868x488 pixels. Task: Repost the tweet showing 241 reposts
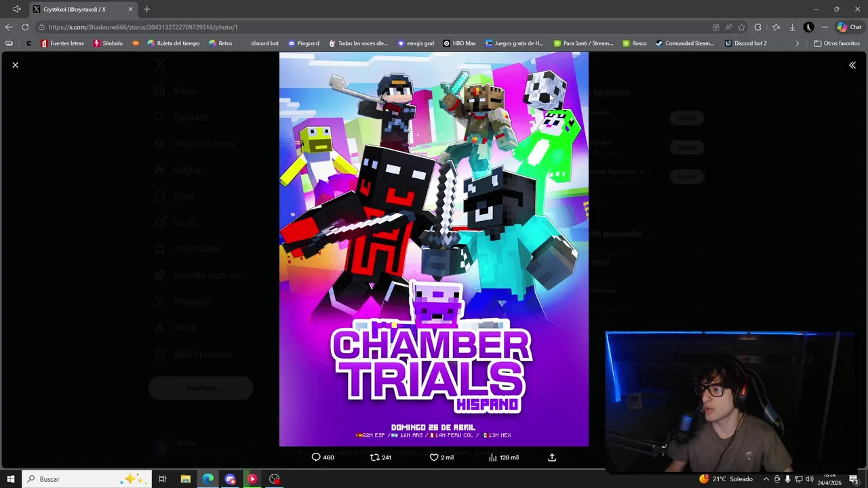[x=380, y=457]
